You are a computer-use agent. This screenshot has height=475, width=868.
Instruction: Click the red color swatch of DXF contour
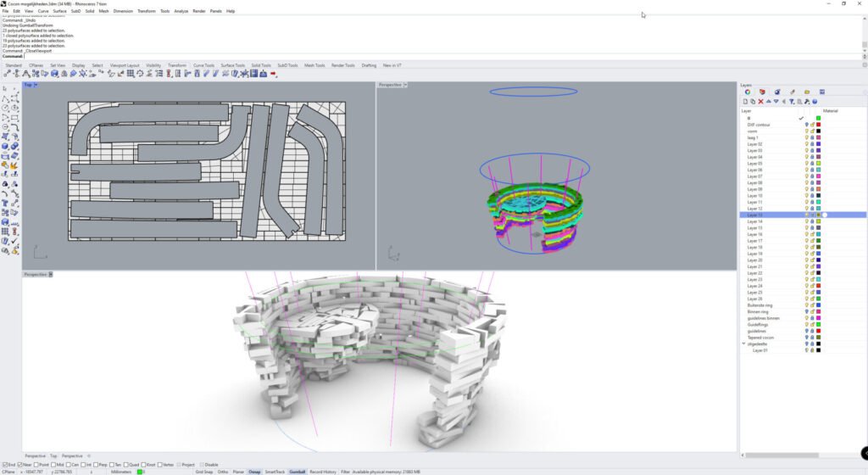818,125
